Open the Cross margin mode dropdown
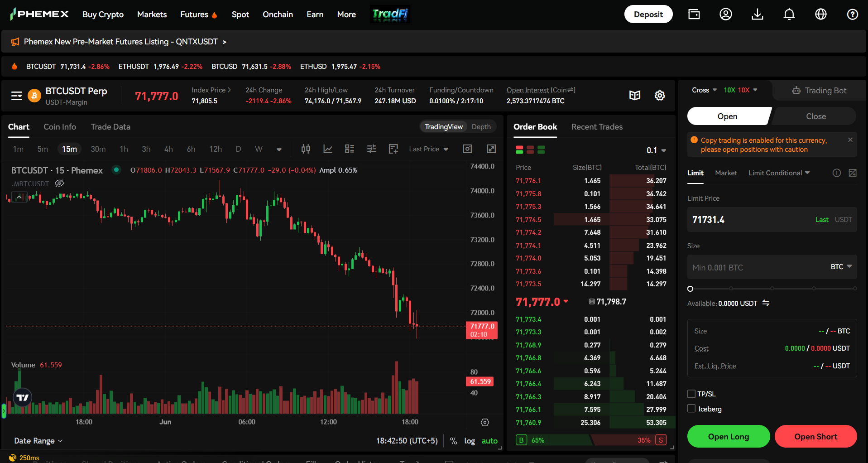 (704, 90)
